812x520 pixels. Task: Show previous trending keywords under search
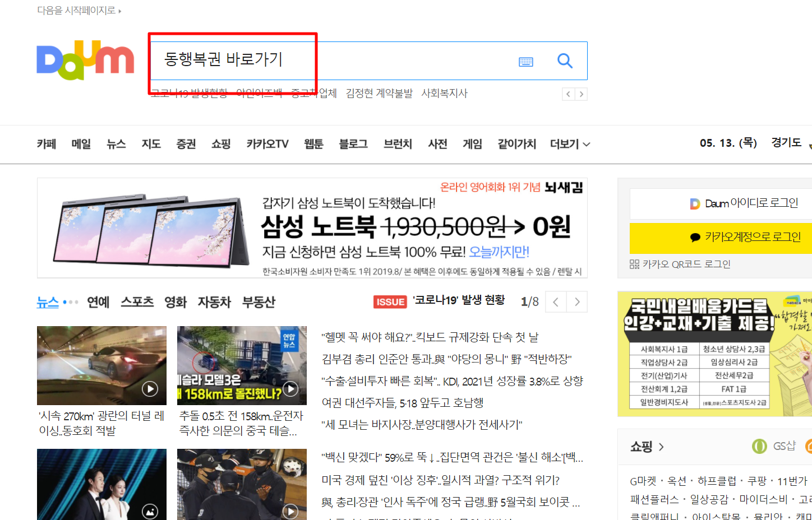pyautogui.click(x=569, y=94)
